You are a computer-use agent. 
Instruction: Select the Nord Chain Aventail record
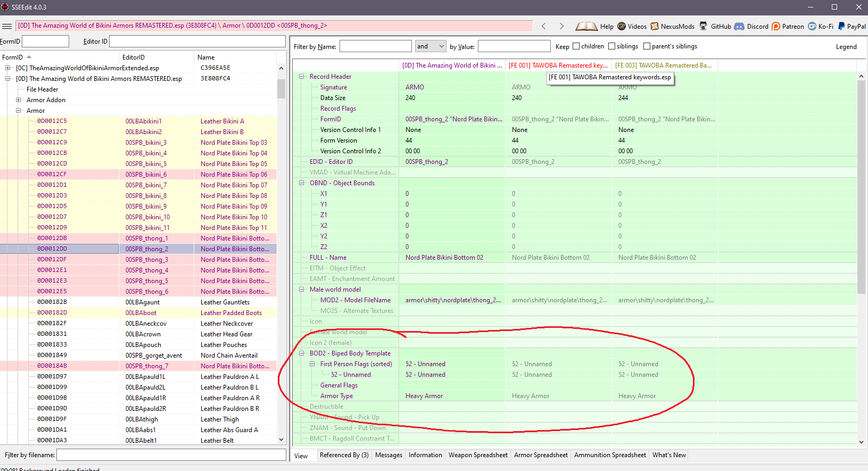(x=138, y=356)
